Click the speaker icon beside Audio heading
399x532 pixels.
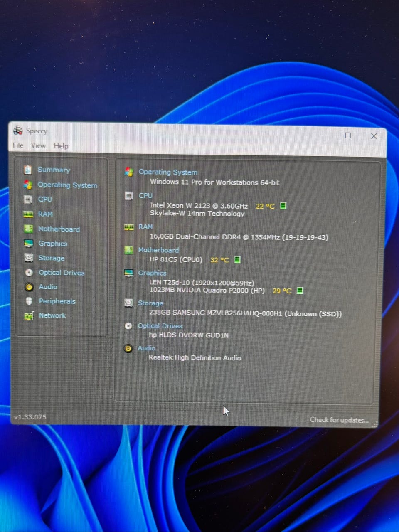tap(128, 348)
